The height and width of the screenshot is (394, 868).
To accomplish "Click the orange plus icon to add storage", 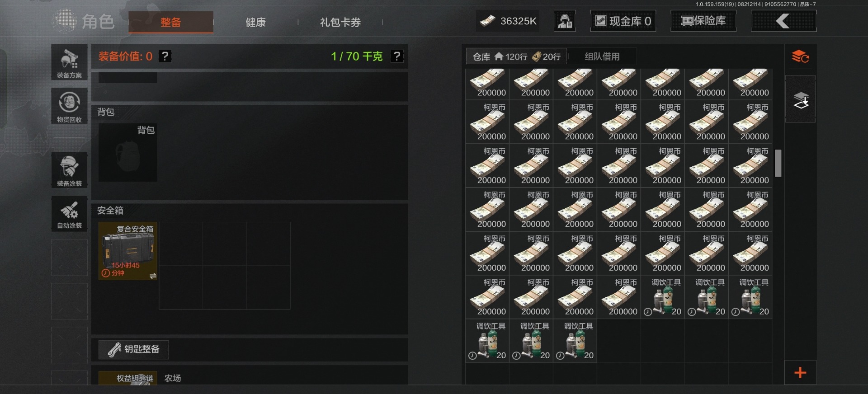I will pos(800,373).
